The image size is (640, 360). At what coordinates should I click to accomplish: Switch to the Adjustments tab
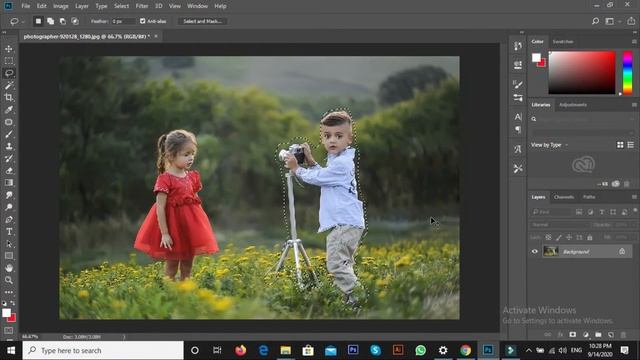click(573, 105)
